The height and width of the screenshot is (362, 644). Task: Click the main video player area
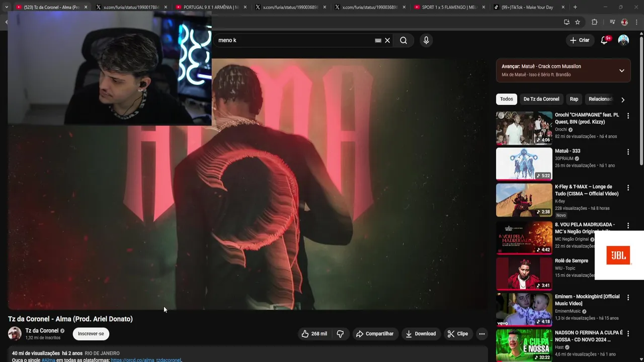(x=248, y=184)
